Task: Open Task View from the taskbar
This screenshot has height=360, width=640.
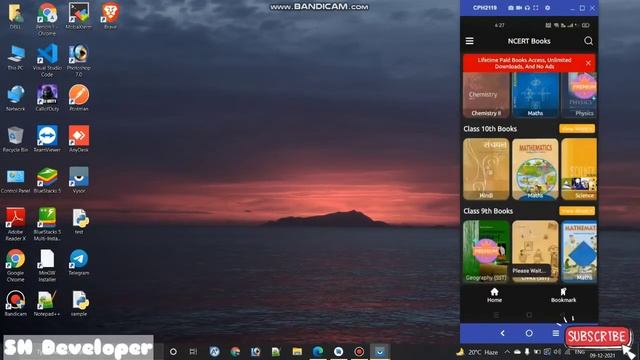Action: [x=193, y=351]
